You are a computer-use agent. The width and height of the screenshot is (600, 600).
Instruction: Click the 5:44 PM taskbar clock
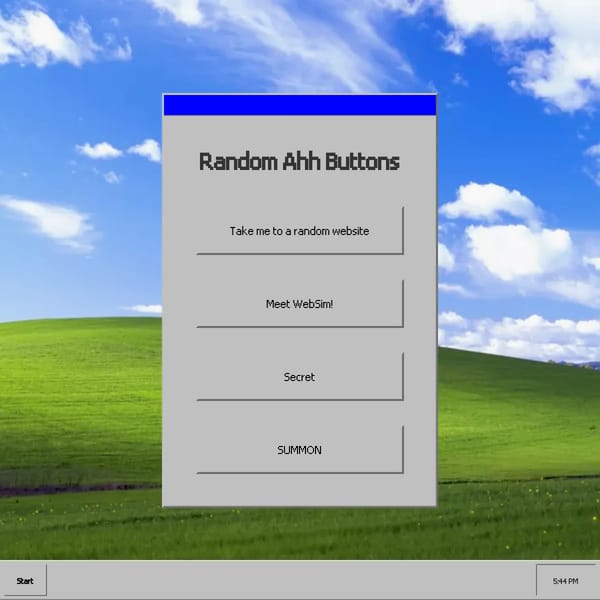[566, 580]
